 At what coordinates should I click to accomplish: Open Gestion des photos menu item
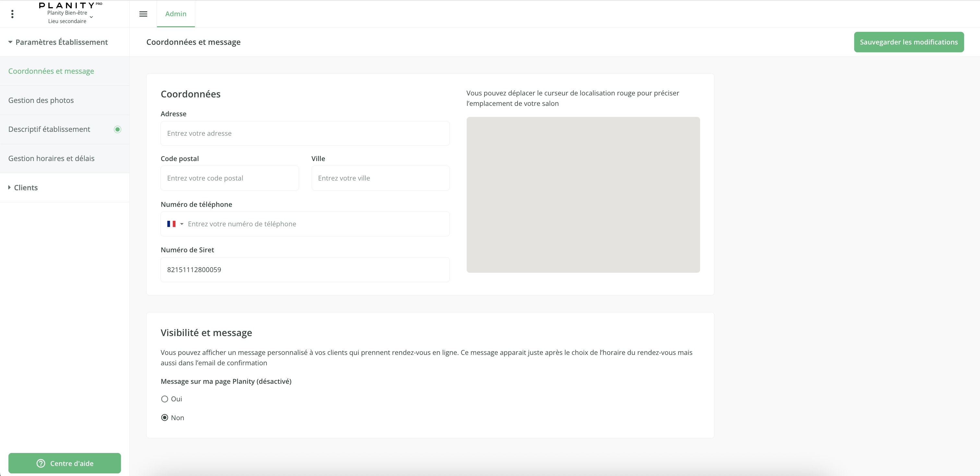[41, 101]
